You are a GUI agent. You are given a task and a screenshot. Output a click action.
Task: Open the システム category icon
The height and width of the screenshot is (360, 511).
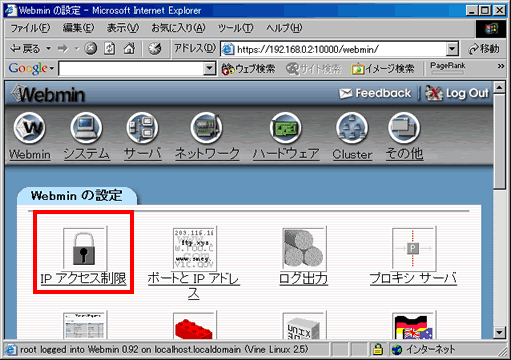[86, 128]
